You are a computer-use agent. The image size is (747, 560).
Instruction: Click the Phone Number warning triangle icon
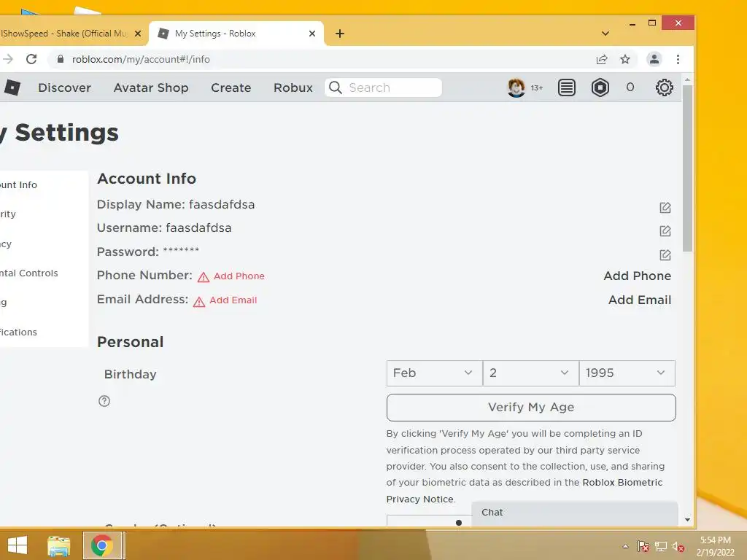click(x=204, y=276)
